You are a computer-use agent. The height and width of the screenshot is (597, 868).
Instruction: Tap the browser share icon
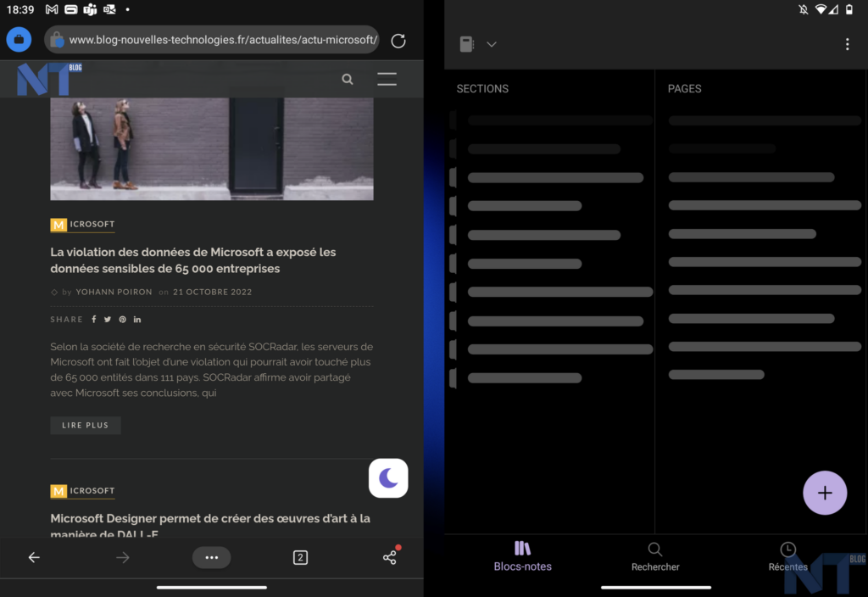click(390, 556)
